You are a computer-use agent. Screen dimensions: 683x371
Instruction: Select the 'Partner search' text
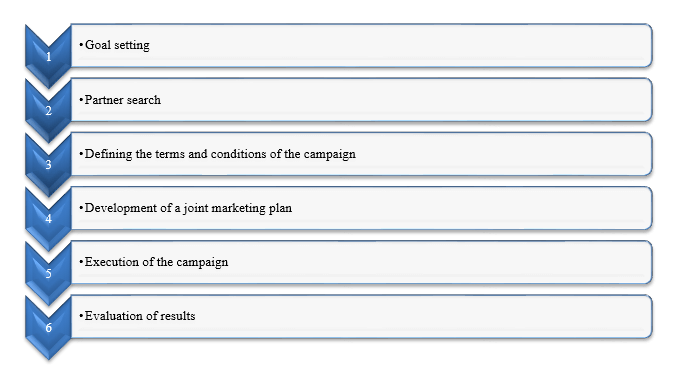(x=123, y=100)
